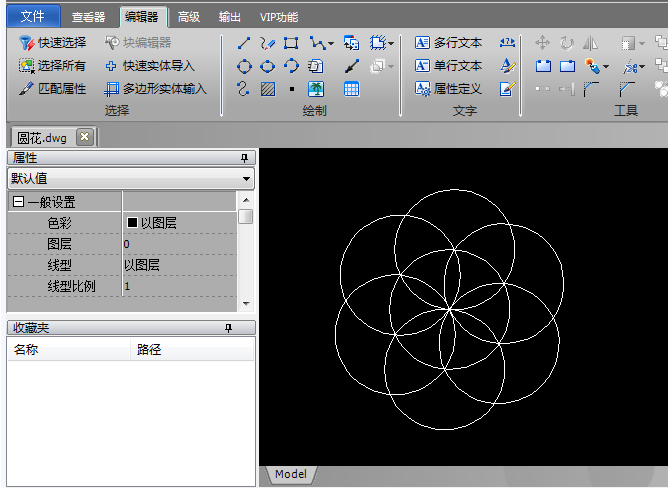
Task: Select the freehand sketch pencil tool
Action: 268,43
